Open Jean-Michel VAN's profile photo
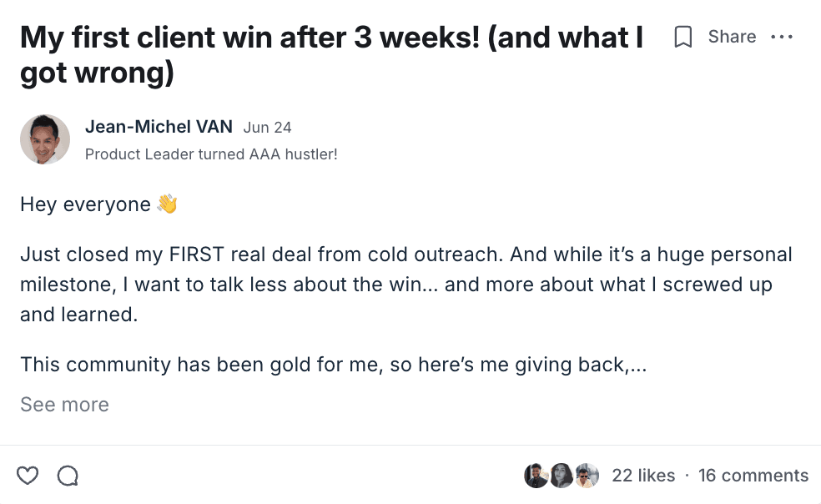821x504 pixels. tap(45, 139)
